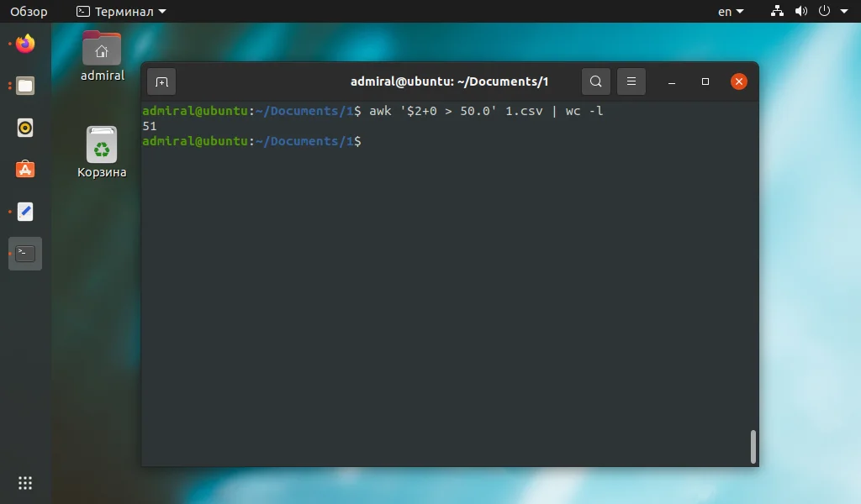Maximize the terminal window
The height and width of the screenshot is (504, 861).
tap(705, 81)
